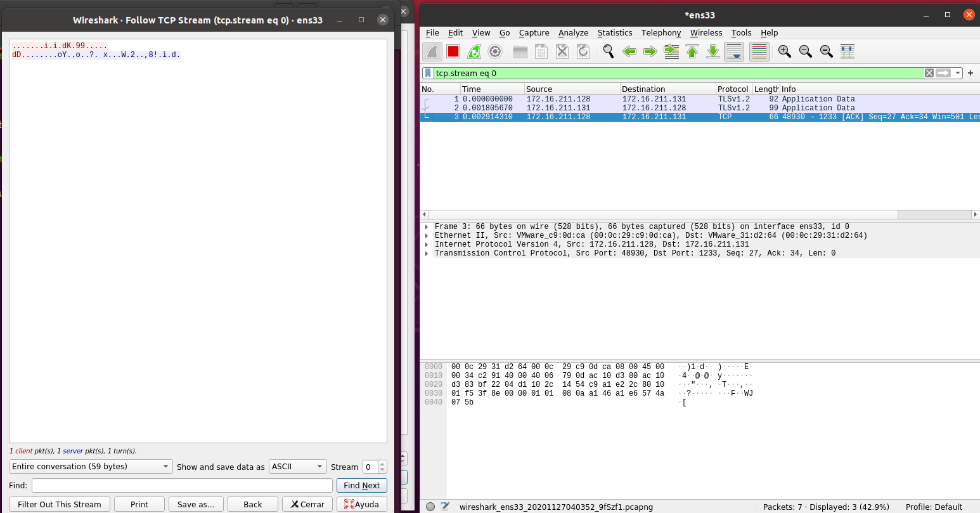The image size is (980, 513).
Task: Open the Entire conversation dropdown
Action: [91, 467]
